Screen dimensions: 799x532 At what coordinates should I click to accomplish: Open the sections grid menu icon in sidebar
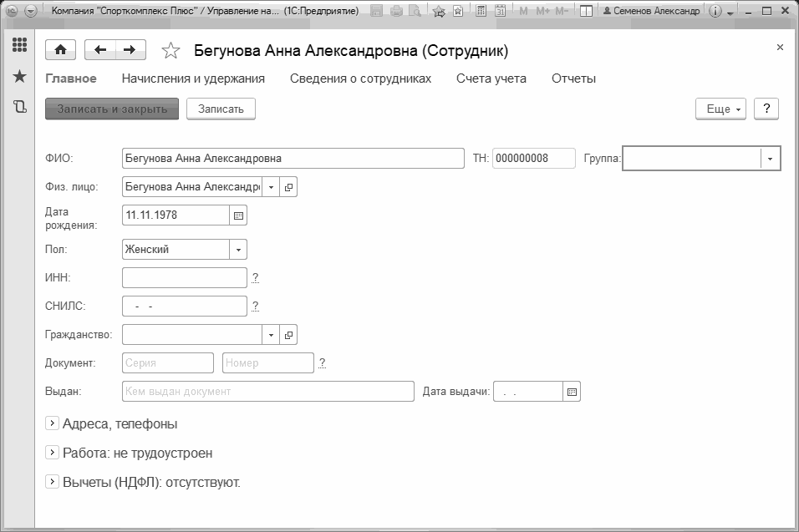coord(19,45)
